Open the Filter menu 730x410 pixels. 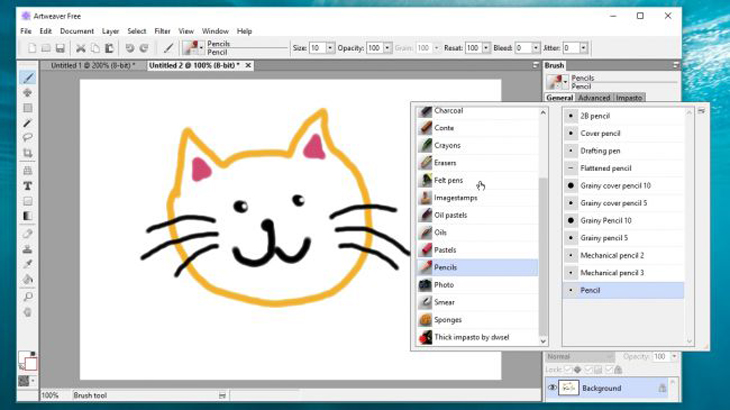tap(162, 31)
